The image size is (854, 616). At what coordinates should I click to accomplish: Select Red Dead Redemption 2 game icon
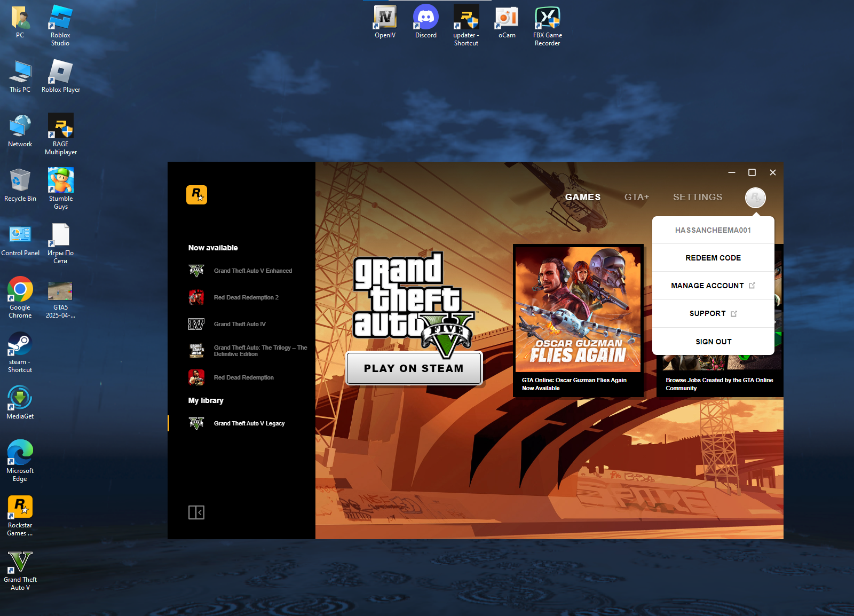coord(196,297)
